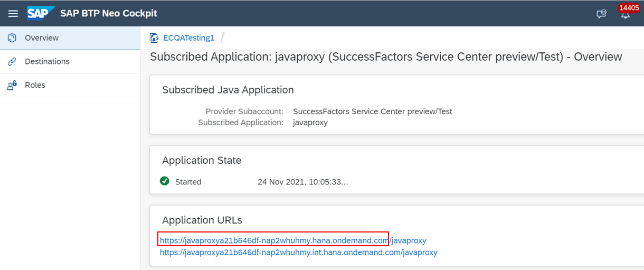Click the SAP BTP Neo Cockpit title

coord(109,13)
